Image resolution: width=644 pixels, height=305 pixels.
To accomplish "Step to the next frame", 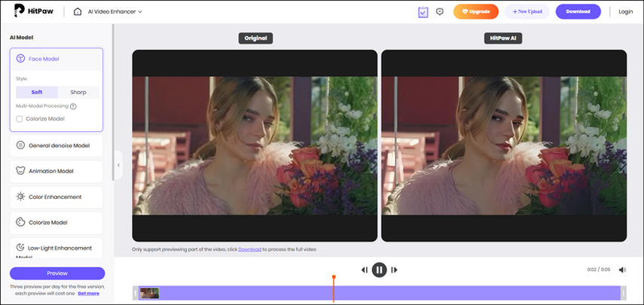I will point(394,270).
